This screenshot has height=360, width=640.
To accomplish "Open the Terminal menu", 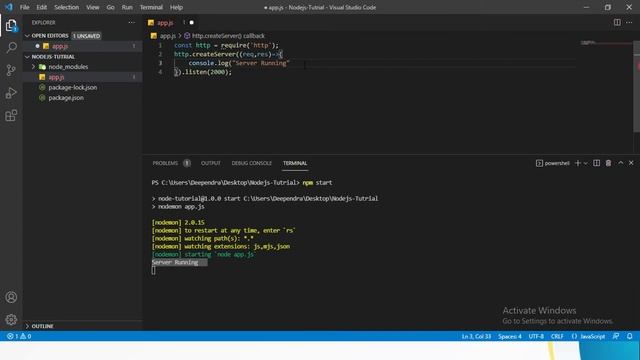I will click(151, 7).
